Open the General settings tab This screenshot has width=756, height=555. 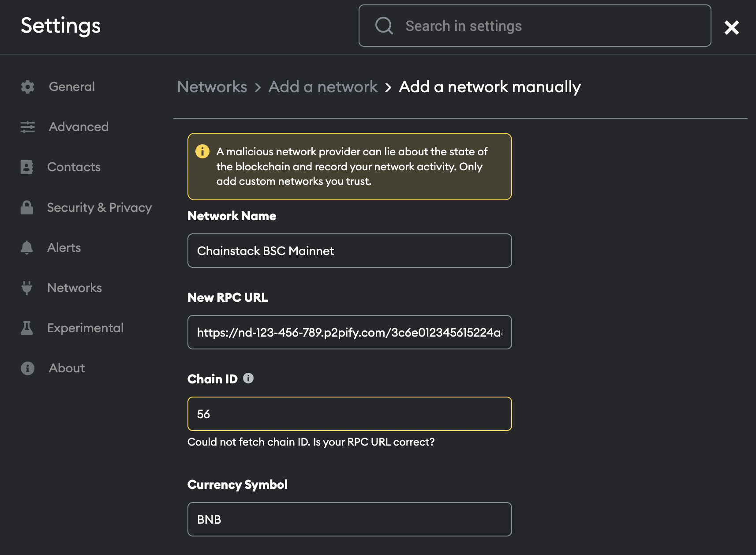coord(71,87)
